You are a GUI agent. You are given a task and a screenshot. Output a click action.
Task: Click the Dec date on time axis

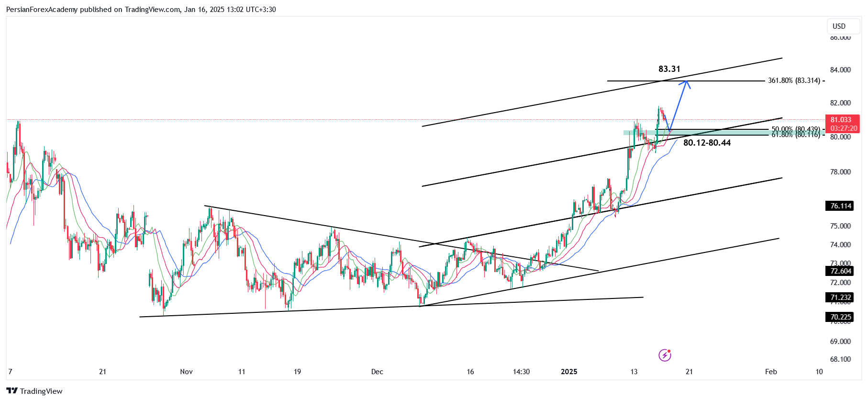click(x=377, y=372)
